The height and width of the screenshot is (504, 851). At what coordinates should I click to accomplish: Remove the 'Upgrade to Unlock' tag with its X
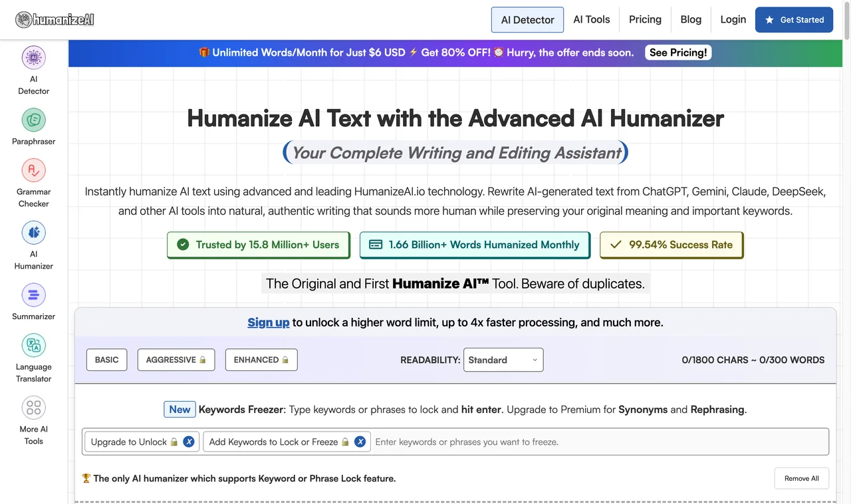pyautogui.click(x=189, y=441)
